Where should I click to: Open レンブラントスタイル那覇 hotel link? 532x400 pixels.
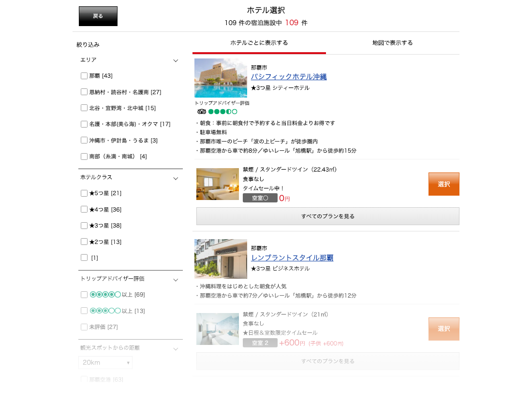tap(292, 257)
